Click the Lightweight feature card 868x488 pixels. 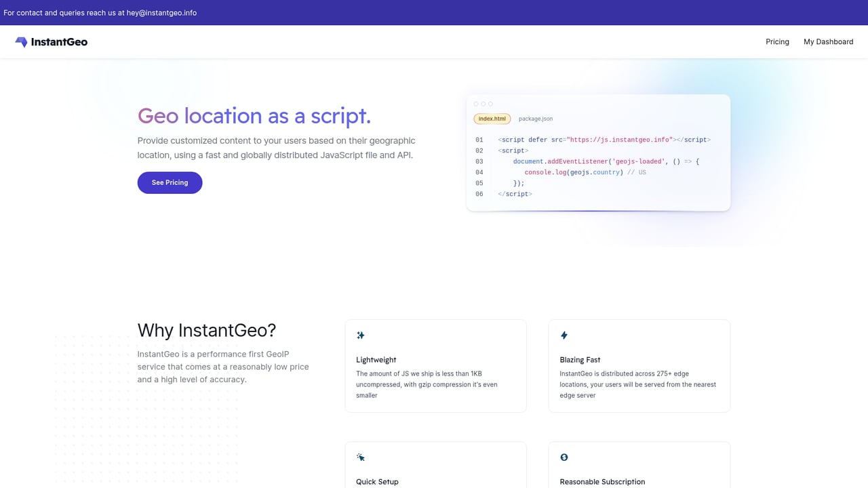pos(435,366)
